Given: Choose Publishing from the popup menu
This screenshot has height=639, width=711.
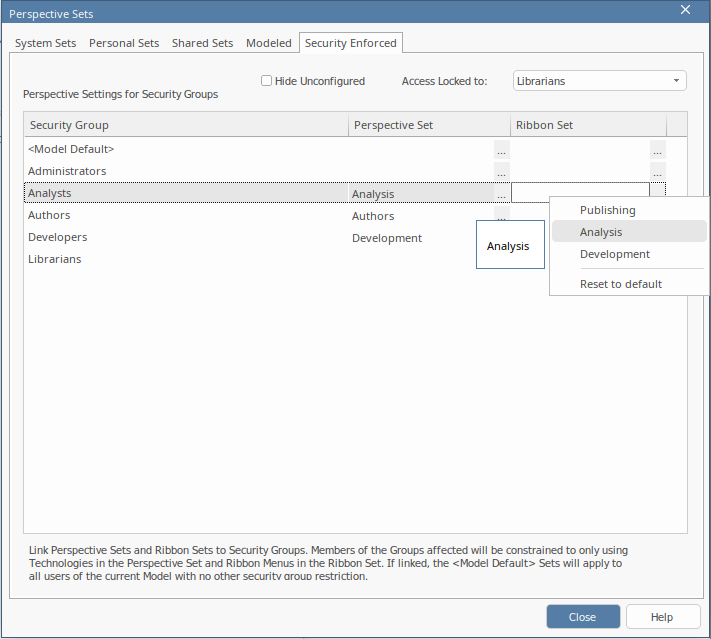Looking at the screenshot, I should coord(607,210).
